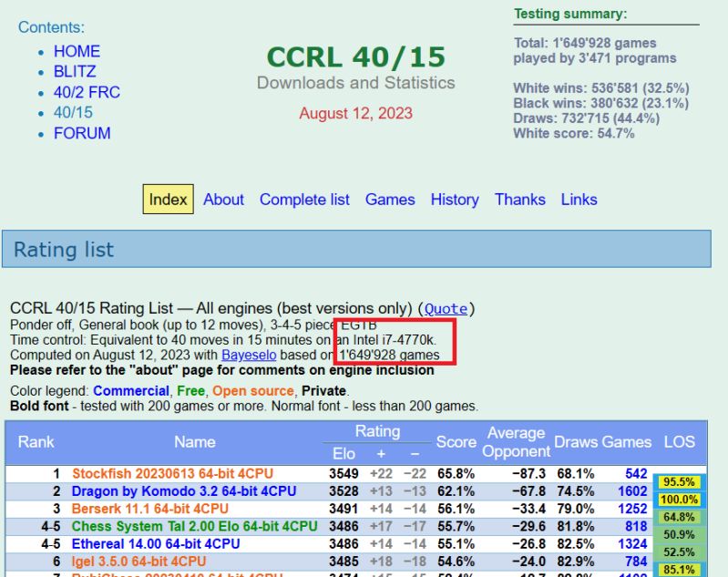Viewport: 728px width, 577px height.
Task: Click Igel's 784 games count
Action: pyautogui.click(x=636, y=562)
